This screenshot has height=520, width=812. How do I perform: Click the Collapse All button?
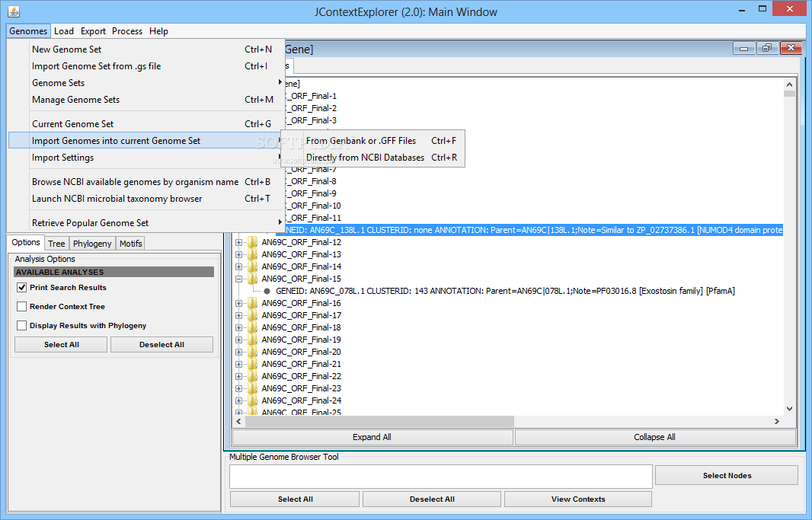(x=655, y=437)
